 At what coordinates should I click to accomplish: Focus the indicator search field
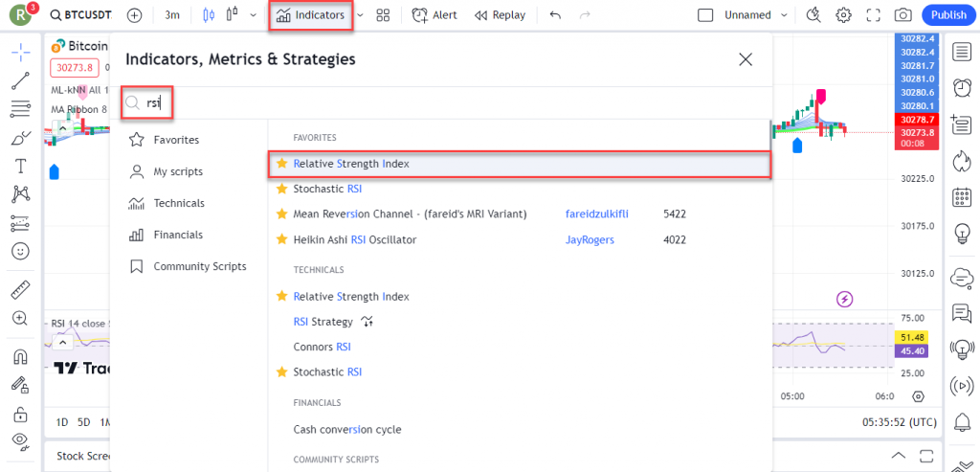pos(440,103)
